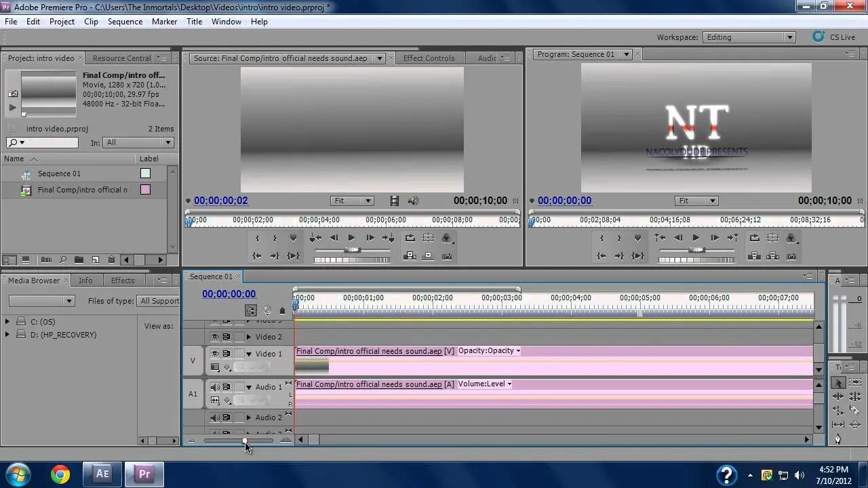The height and width of the screenshot is (488, 868).
Task: Delete selected item with trash icon
Action: click(111, 260)
